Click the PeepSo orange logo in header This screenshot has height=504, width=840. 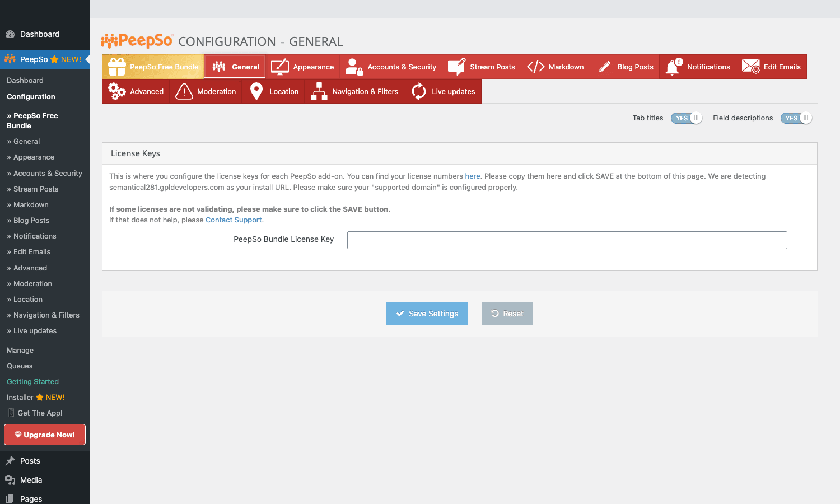[137, 40]
